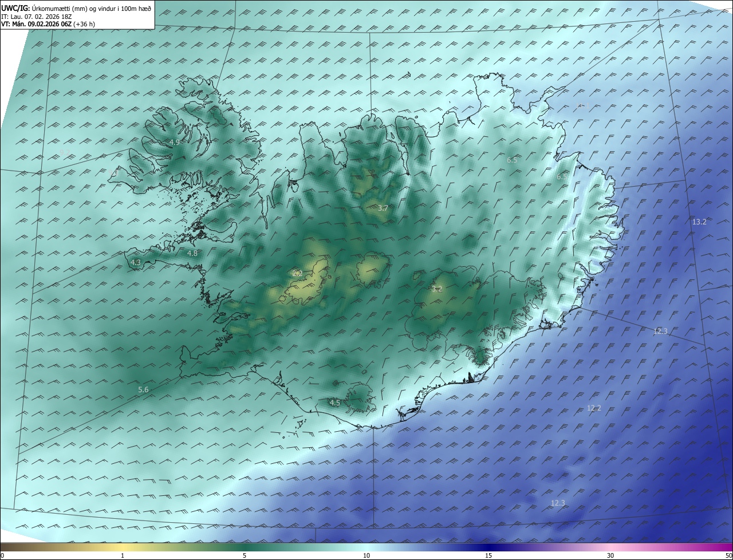
Task: Click the 13.2 value east of Iceland
Action: tap(699, 222)
